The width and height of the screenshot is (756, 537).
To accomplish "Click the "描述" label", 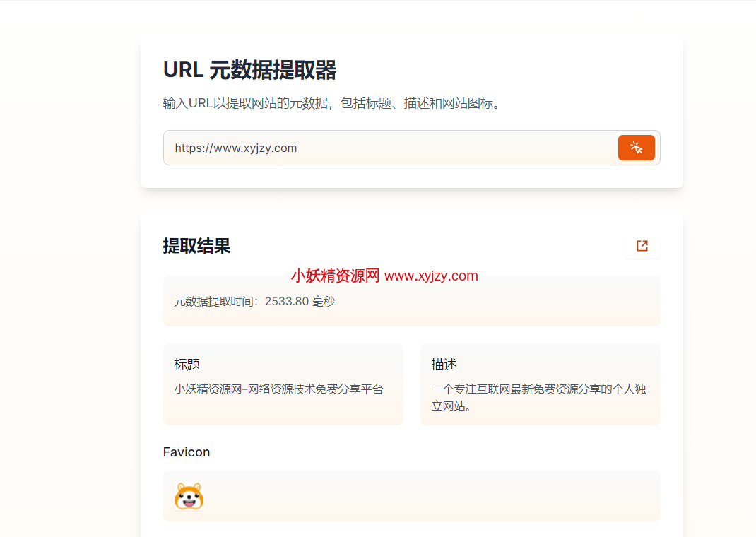I will coord(444,365).
